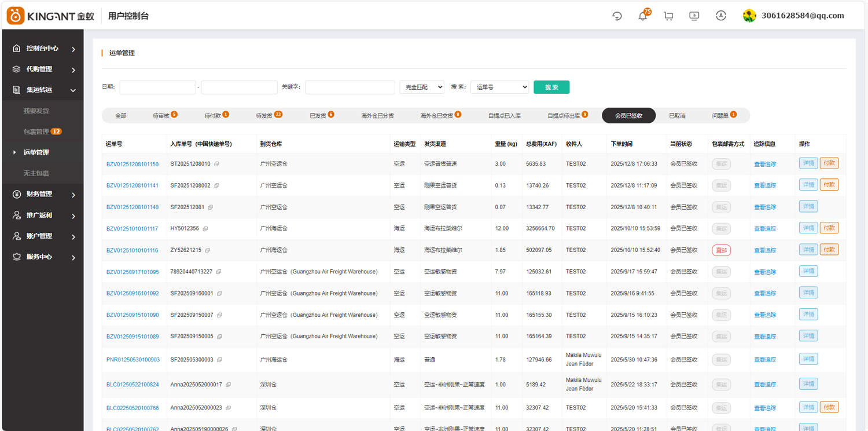
Task: Click the 关键字 keyword input field
Action: click(x=350, y=87)
